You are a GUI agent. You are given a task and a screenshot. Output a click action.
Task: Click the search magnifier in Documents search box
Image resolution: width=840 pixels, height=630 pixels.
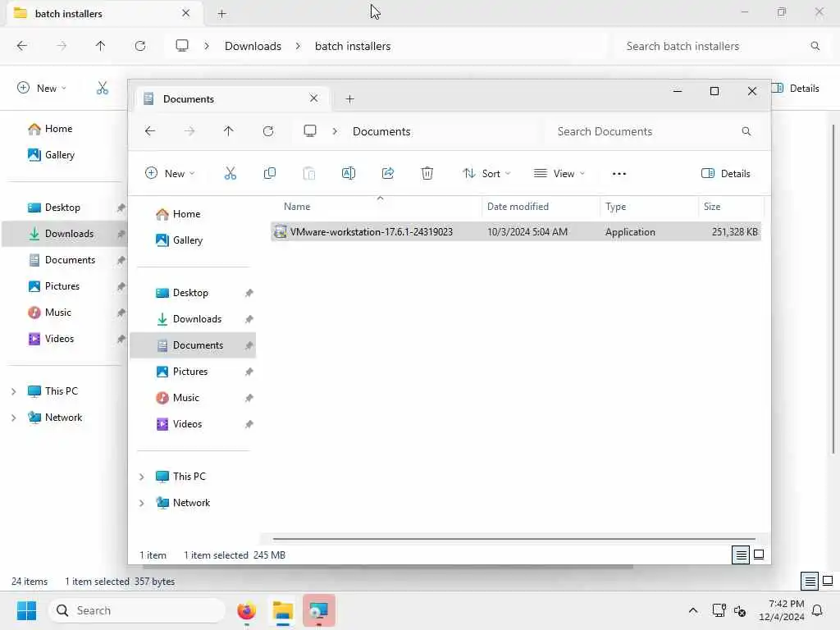tap(746, 131)
